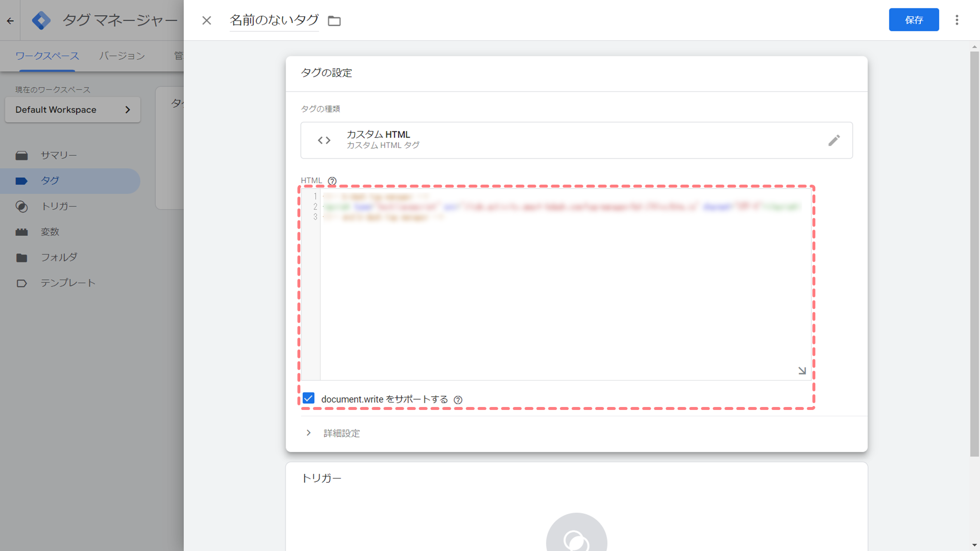980x551 pixels.
Task: Click the scrollbar up arrow
Action: tap(975, 47)
